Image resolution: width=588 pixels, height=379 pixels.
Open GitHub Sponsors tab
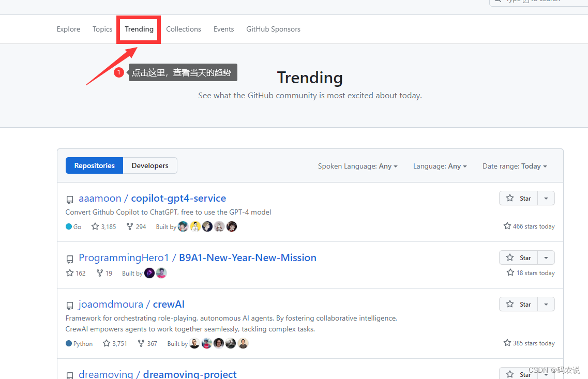(x=274, y=29)
